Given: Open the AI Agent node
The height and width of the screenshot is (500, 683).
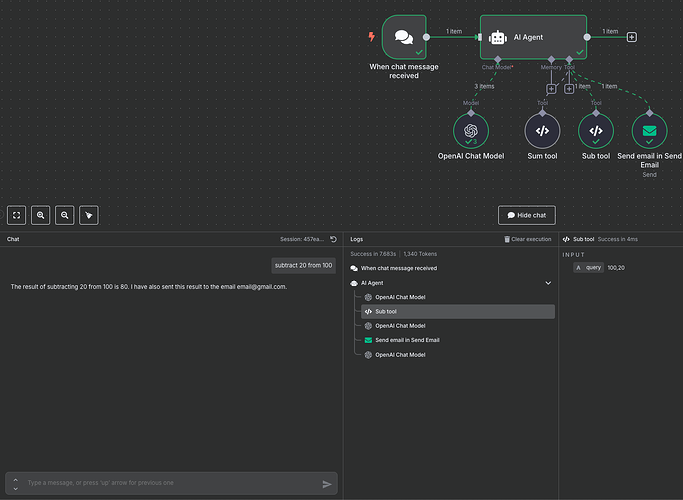Looking at the screenshot, I should click(533, 37).
